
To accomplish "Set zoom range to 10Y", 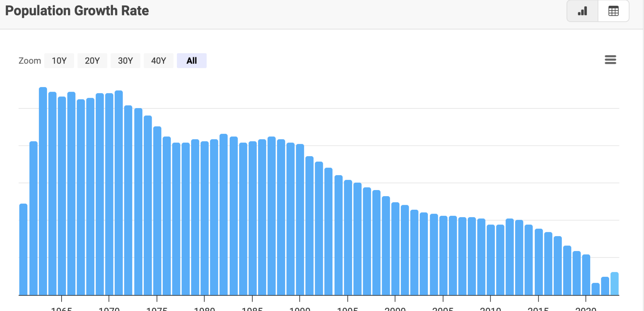I will point(59,61).
